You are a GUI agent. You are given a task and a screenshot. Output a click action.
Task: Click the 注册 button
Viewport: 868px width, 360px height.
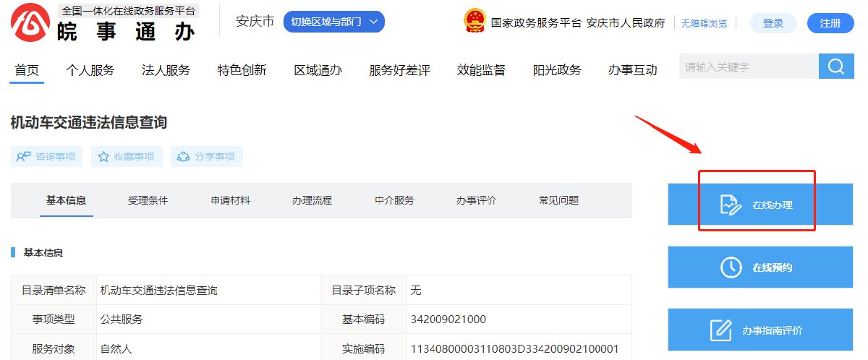[x=830, y=23]
